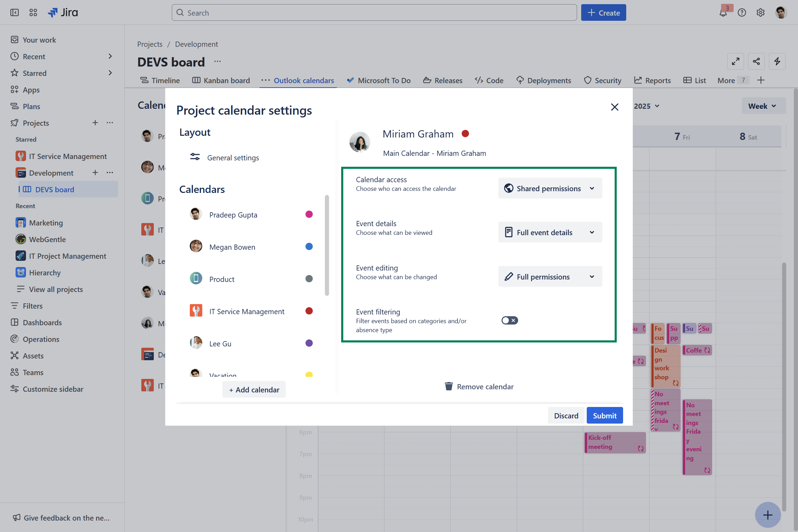Enter full screen using expand arrows icon
The image size is (798, 532).
pos(735,62)
